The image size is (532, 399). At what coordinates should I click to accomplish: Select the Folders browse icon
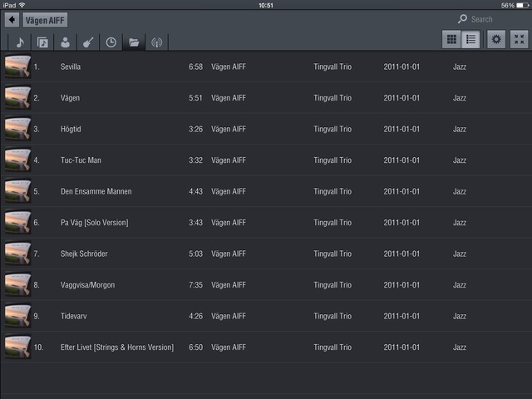134,42
